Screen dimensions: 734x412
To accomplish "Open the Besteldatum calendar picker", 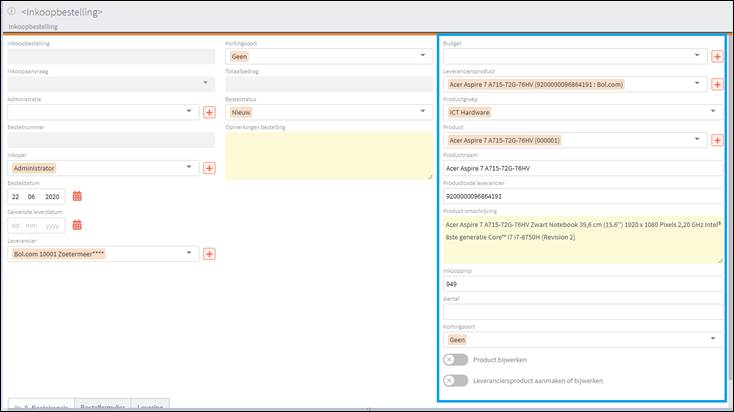I will [x=77, y=197].
